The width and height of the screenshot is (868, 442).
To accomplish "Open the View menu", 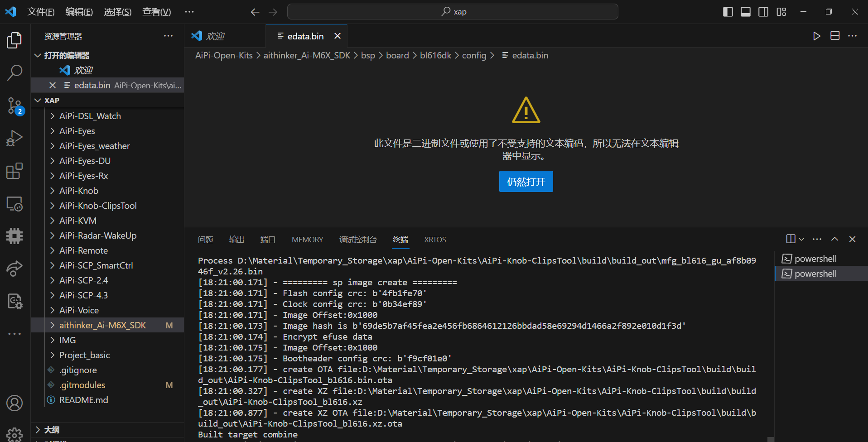I will pos(157,12).
